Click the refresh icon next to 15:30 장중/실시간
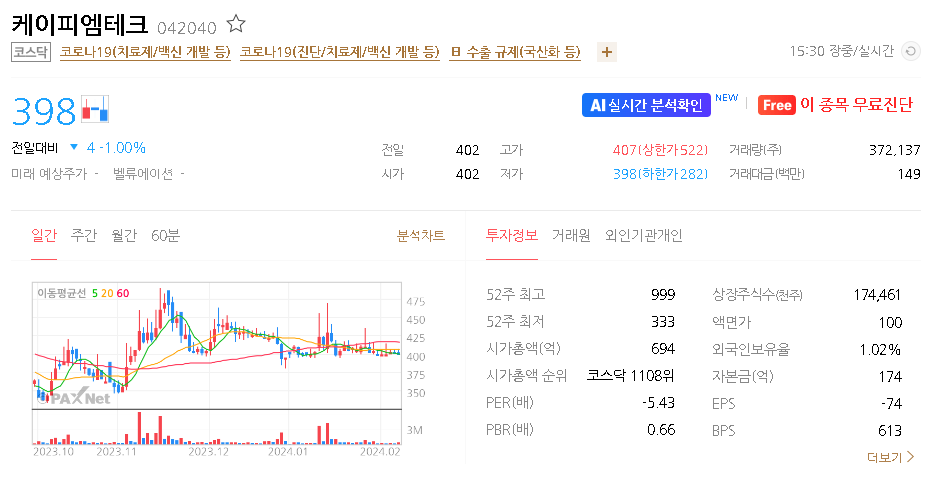Viewport: 932px width, 482px height. pyautogui.click(x=910, y=52)
